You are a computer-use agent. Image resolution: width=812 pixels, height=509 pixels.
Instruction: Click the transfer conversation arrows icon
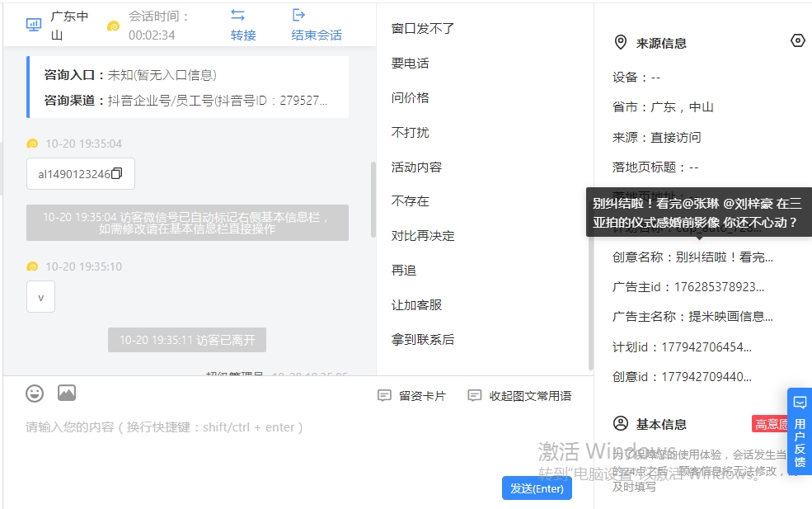[x=237, y=15]
